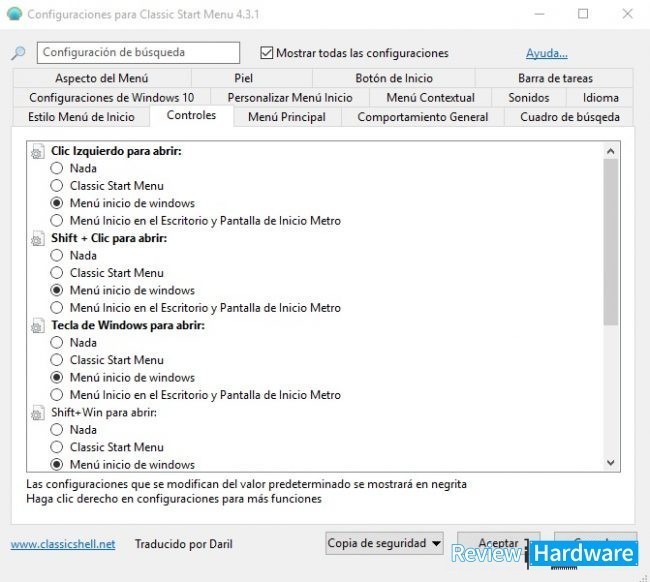The width and height of the screenshot is (650, 582).
Task: Click the Tecla de Windows para abrir heading
Action: coord(128,325)
